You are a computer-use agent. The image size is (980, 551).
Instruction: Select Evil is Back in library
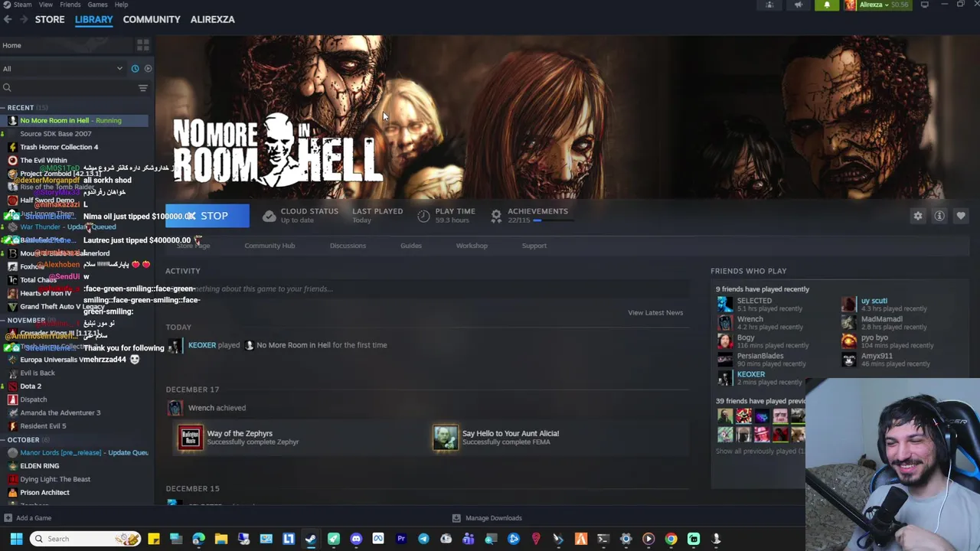[x=38, y=373]
